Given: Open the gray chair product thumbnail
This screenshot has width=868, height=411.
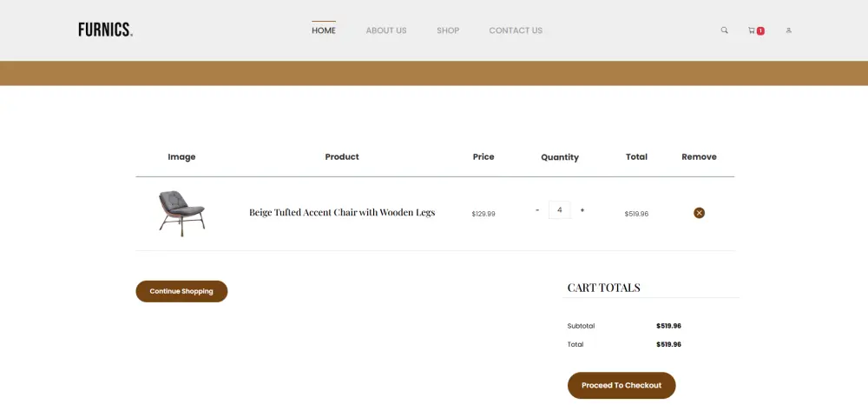Looking at the screenshot, I should click(181, 213).
